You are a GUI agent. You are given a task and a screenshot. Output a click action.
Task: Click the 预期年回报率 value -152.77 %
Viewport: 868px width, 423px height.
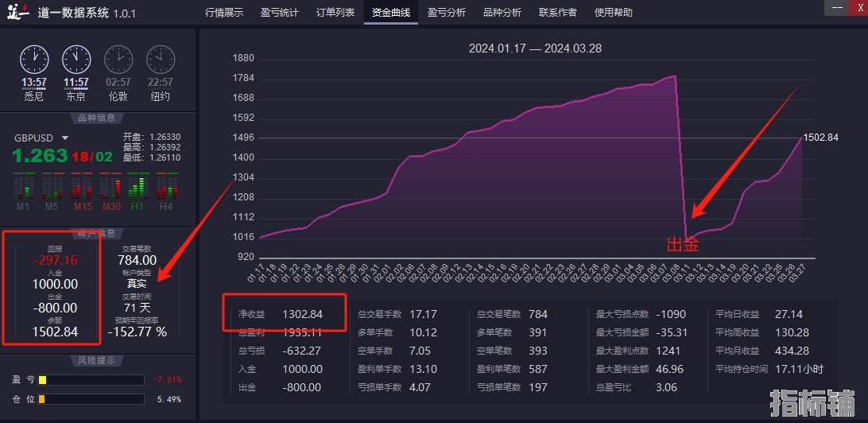coord(138,332)
